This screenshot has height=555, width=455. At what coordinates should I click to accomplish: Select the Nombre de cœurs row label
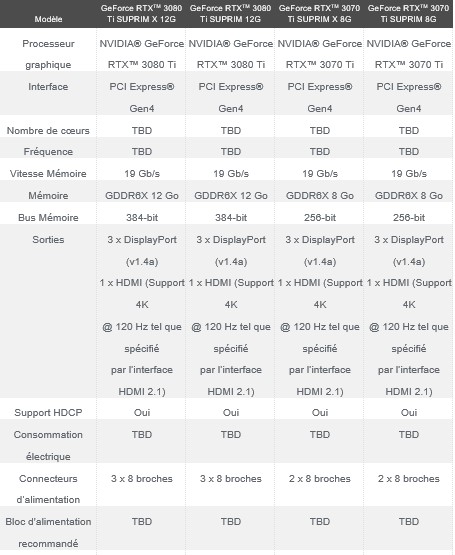(48, 131)
